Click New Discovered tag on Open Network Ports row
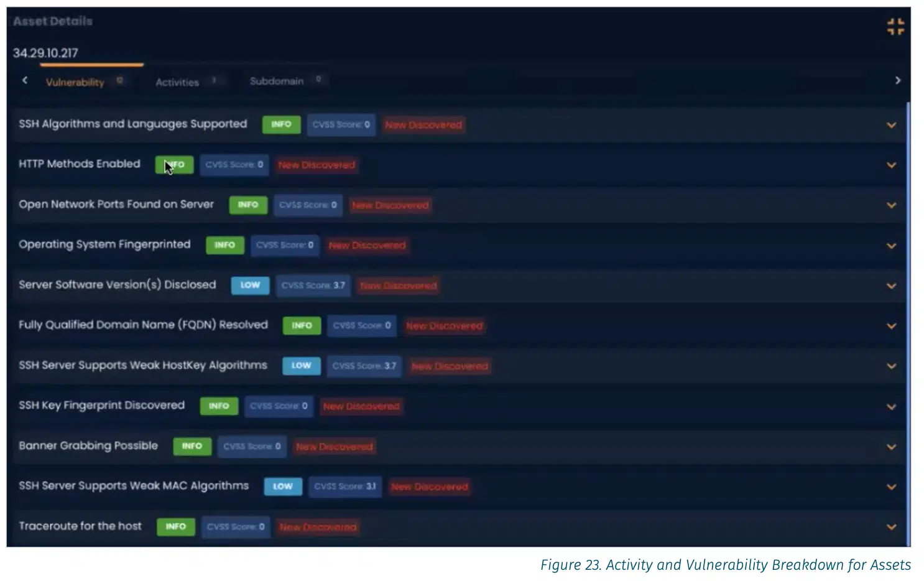 390,205
